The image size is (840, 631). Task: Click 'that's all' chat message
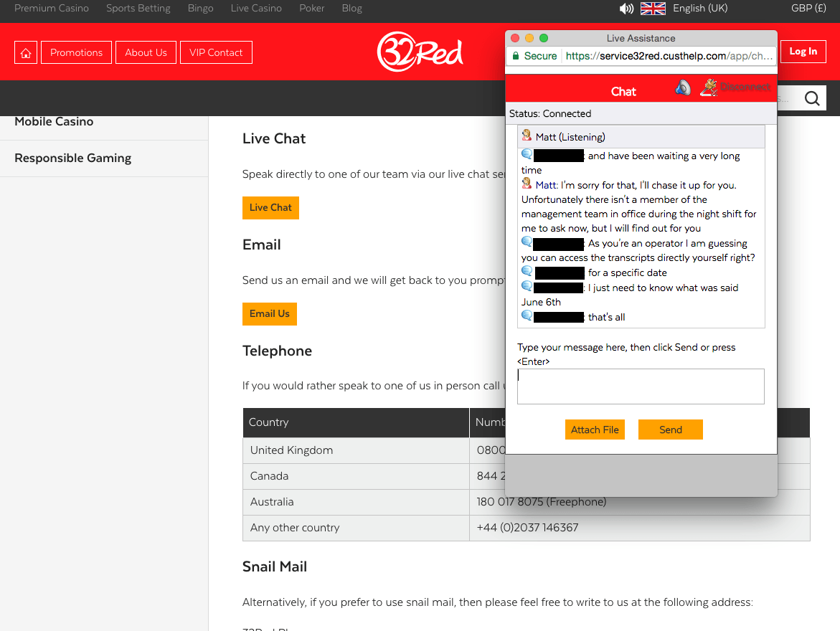tap(606, 317)
